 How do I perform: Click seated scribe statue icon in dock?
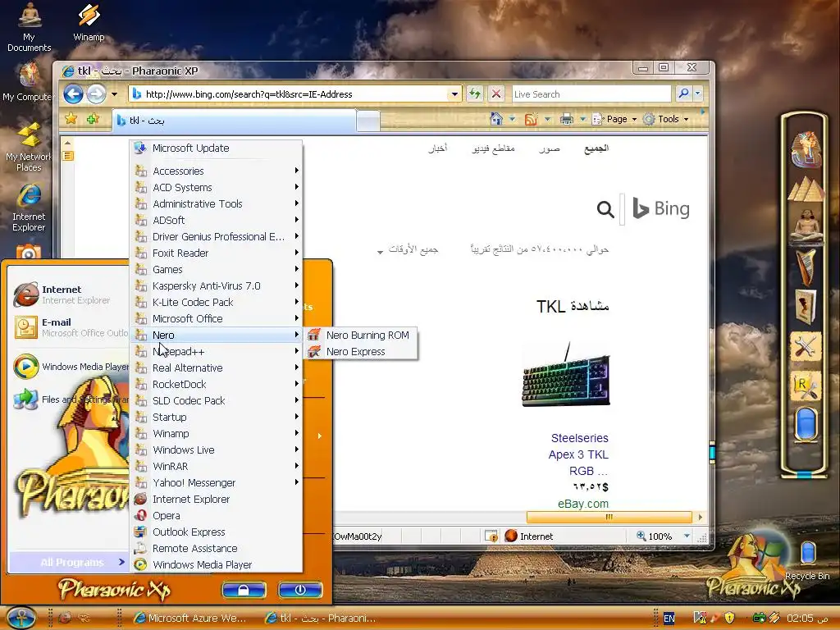coord(806,226)
